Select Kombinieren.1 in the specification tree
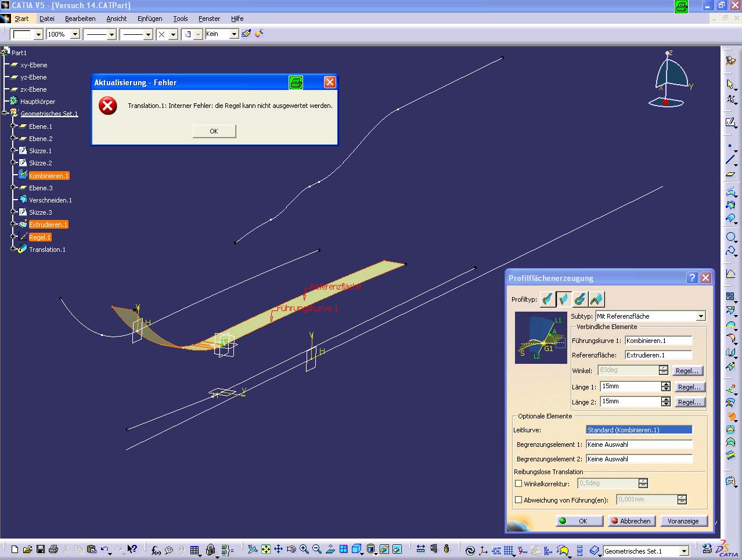The width and height of the screenshot is (742, 560). point(49,176)
